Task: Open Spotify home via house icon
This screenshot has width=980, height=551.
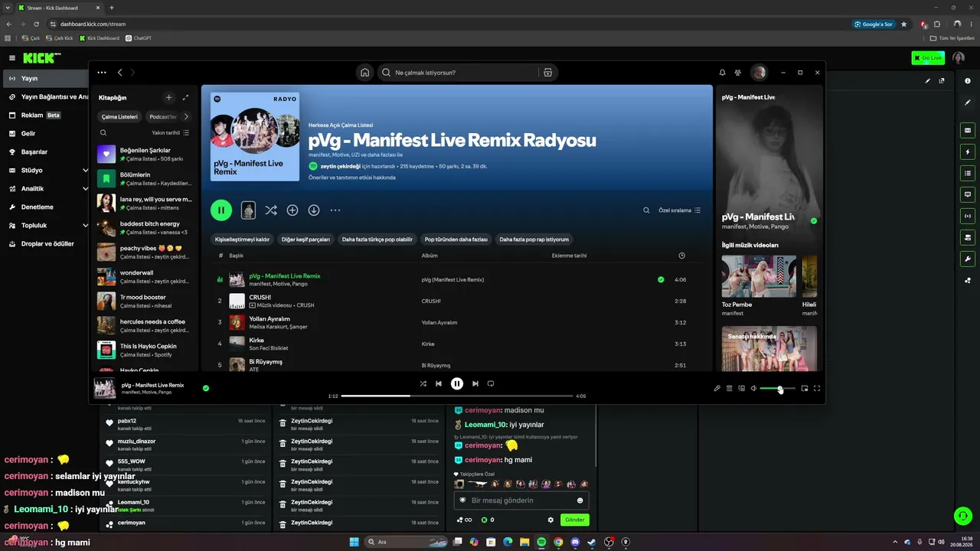Action: point(365,73)
